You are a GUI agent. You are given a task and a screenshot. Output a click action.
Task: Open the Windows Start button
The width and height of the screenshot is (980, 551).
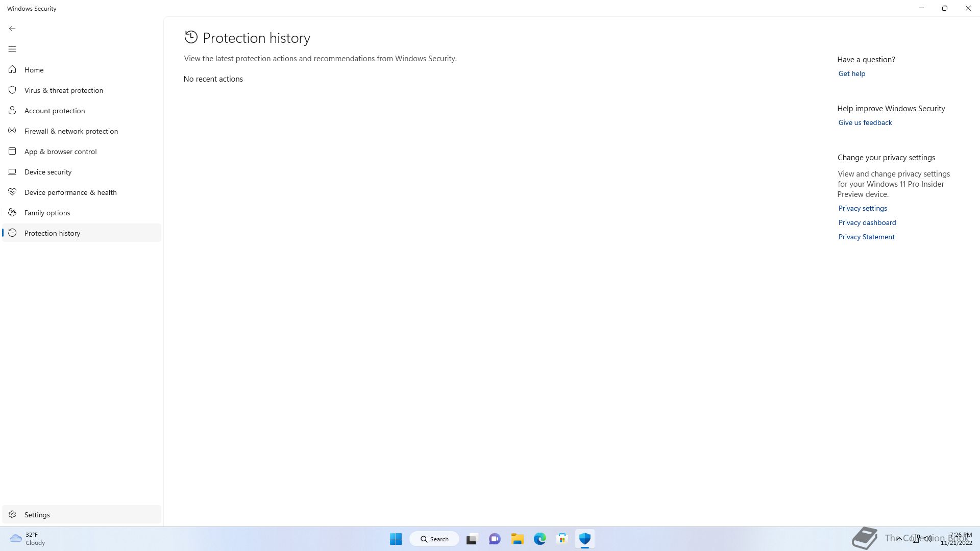coord(396,539)
